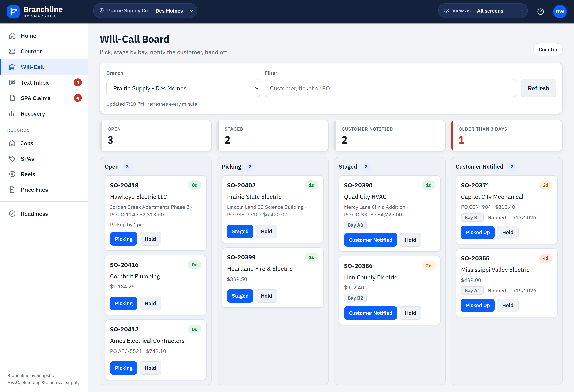Mark SO-20402 Prairie State Electric as Staged

(240, 232)
